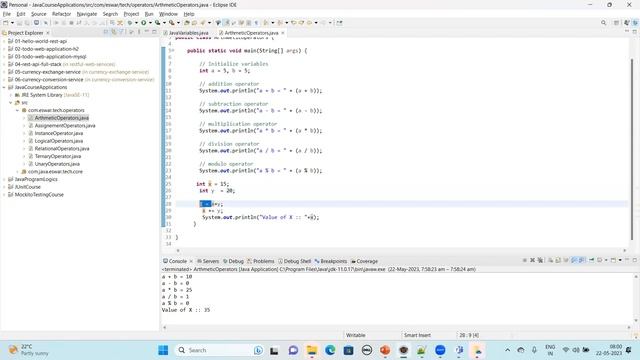Click the Save All toolbar icon
Screen dimensions: 640x360
point(27,23)
